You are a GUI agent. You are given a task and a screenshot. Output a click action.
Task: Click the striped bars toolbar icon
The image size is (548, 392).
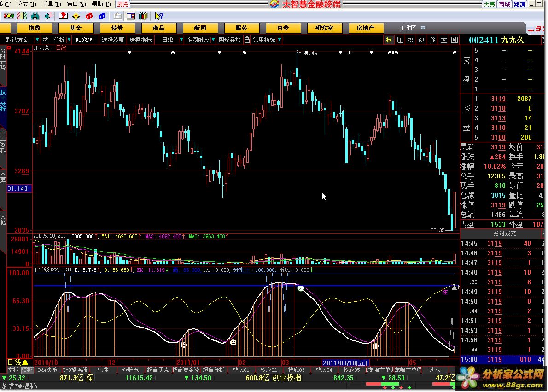click(x=22, y=16)
